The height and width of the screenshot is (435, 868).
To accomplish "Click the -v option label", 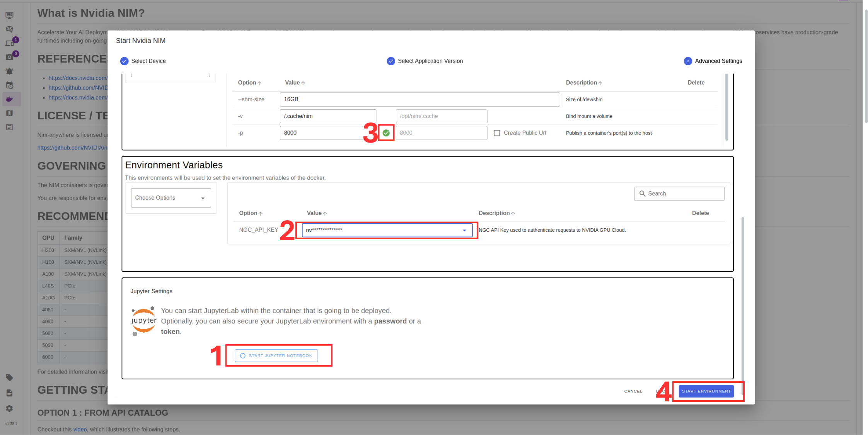I will click(240, 116).
